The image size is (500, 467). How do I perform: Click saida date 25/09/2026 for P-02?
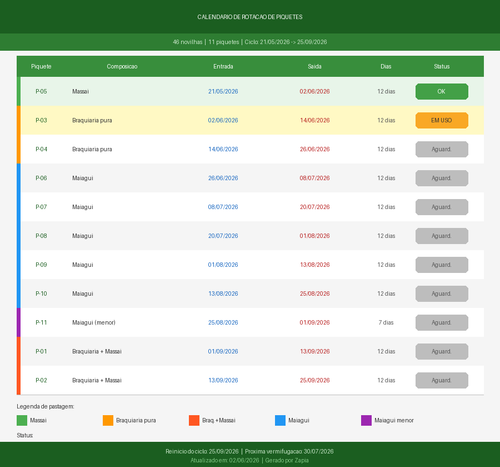click(x=315, y=380)
